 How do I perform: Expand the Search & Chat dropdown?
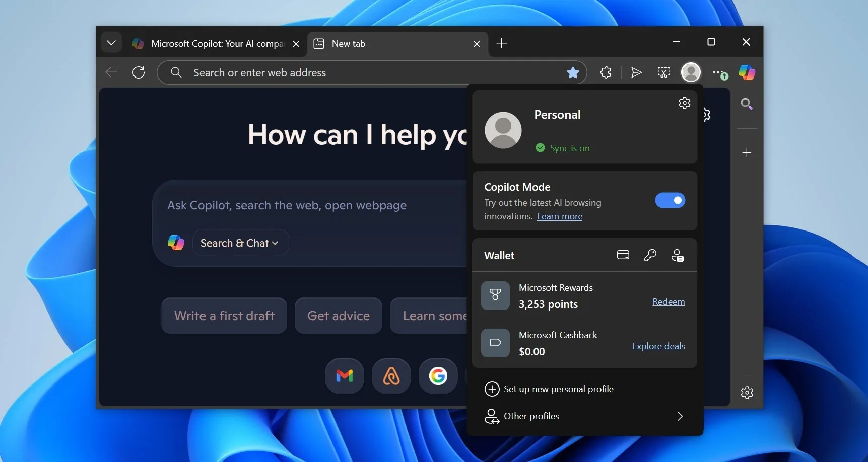click(240, 243)
